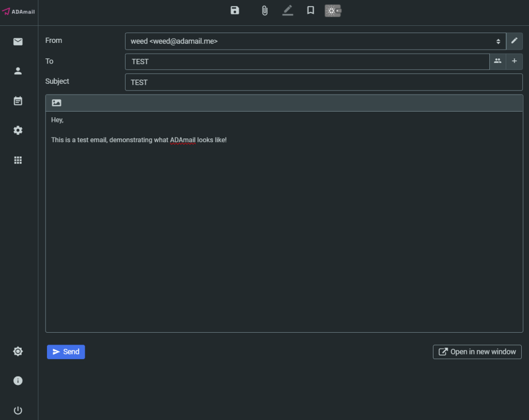The height and width of the screenshot is (420, 529).
Task: Click Open in new window
Action: tap(477, 352)
